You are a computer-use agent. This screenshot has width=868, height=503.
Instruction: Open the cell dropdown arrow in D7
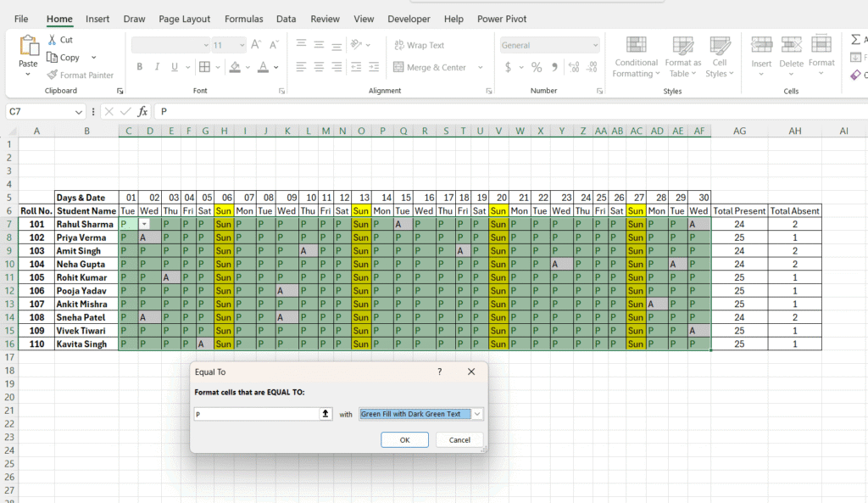pyautogui.click(x=144, y=224)
